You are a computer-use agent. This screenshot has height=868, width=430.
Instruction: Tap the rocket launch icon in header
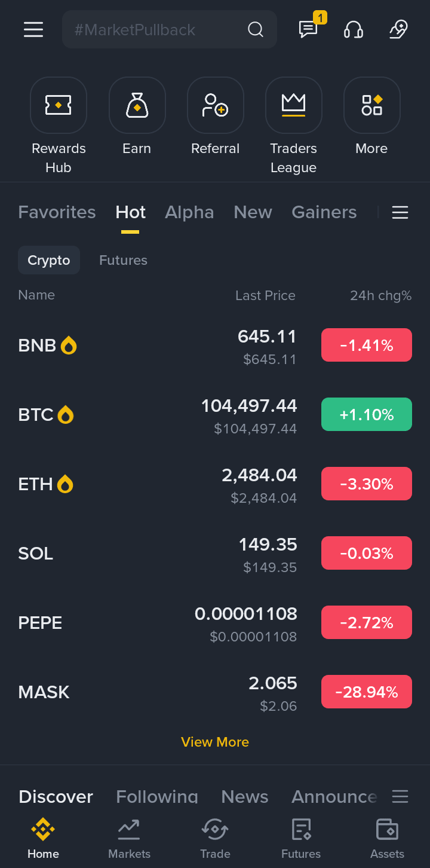coord(398,29)
